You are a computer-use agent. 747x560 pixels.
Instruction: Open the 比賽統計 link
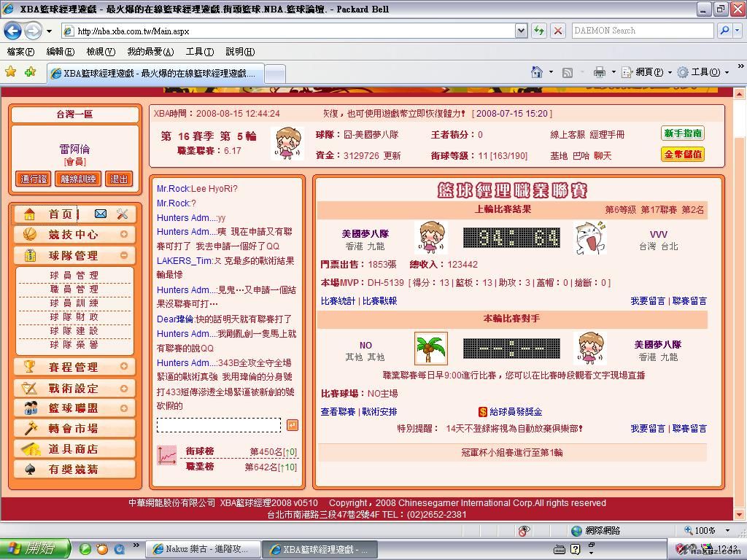coord(338,300)
